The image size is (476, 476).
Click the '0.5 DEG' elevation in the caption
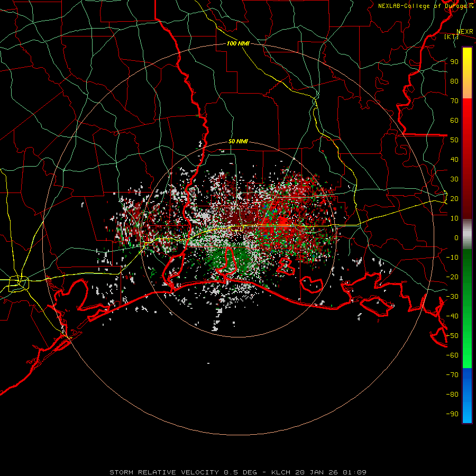tap(240, 472)
